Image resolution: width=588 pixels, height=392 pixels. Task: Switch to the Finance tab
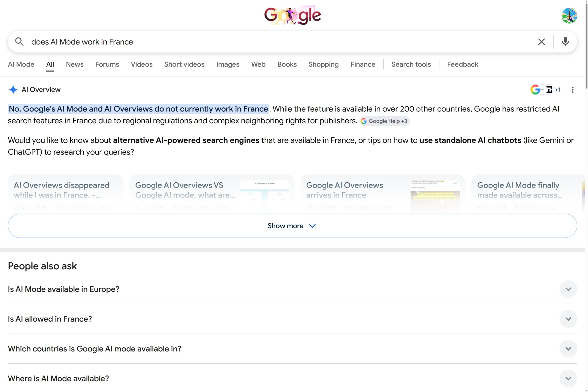(363, 64)
